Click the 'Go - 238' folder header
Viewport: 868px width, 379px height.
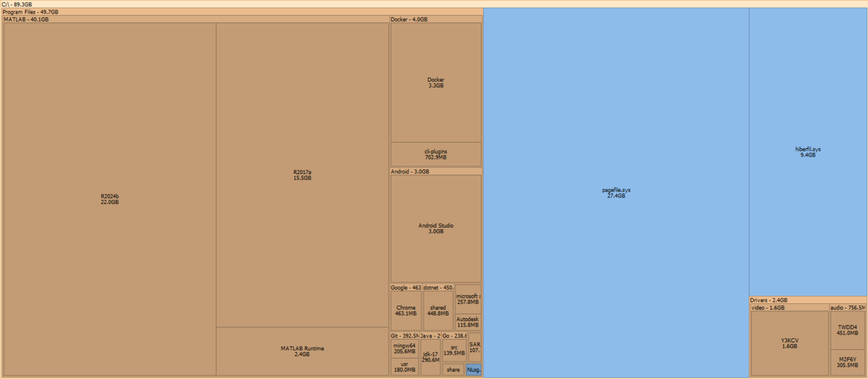click(x=454, y=336)
